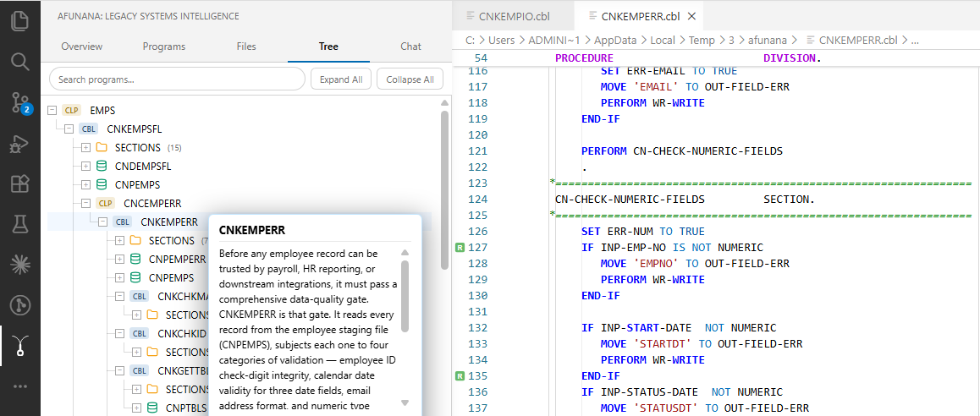
Task: Collapse the CNKEMPSFL node
Action: (x=69, y=129)
